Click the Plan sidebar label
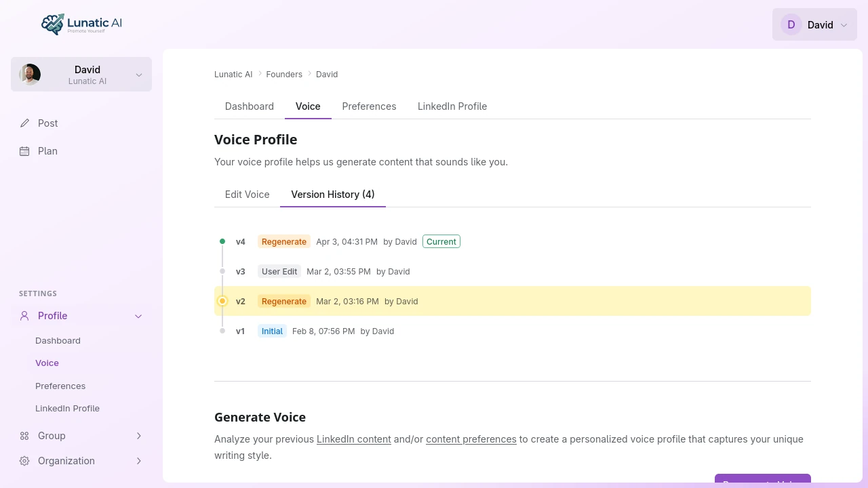 [x=47, y=151]
